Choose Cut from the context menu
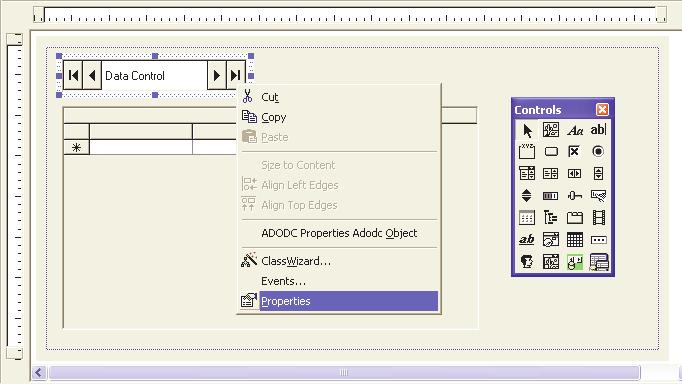This screenshot has height=384, width=682. click(339, 97)
